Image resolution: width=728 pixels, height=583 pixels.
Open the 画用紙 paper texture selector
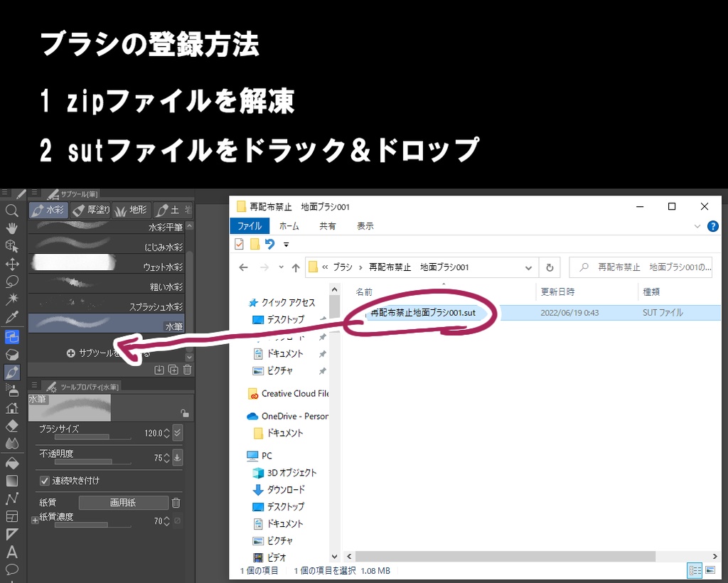(123, 502)
